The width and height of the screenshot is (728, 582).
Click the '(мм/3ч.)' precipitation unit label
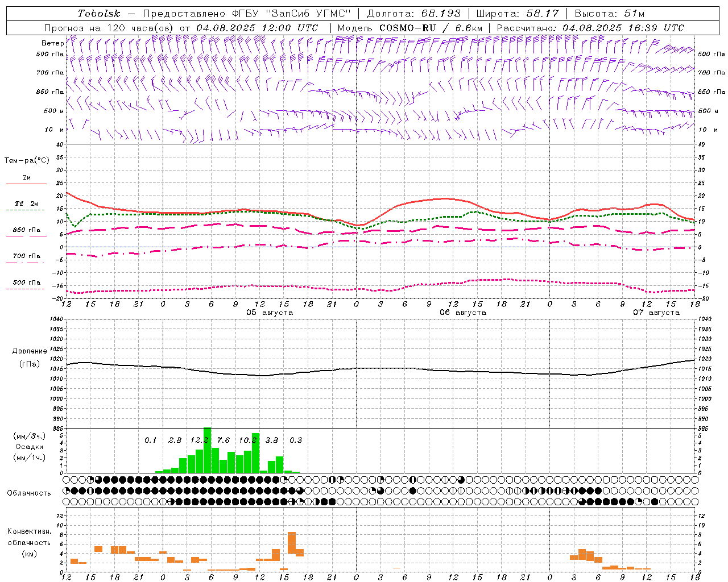[28, 436]
